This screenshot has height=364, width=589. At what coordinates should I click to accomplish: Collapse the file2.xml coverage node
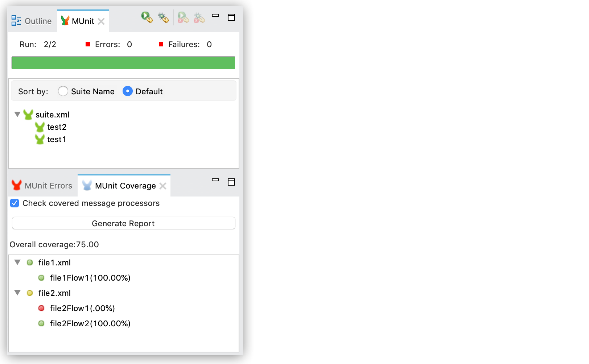(17, 293)
